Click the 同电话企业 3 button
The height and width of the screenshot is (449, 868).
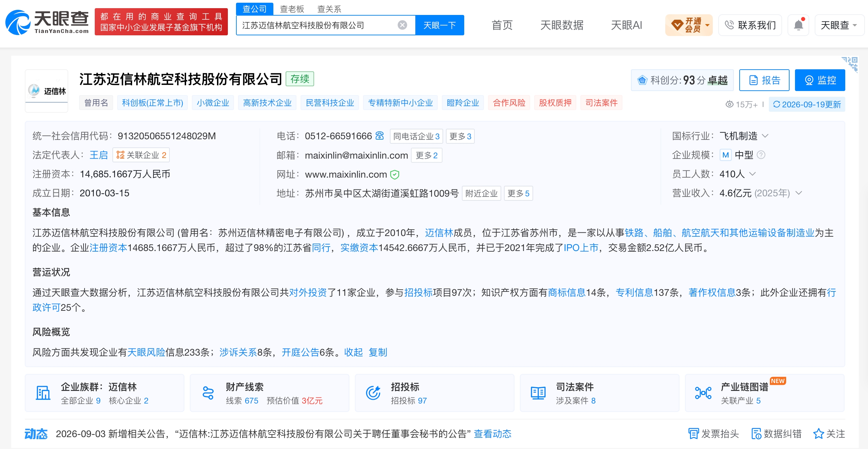pos(416,136)
